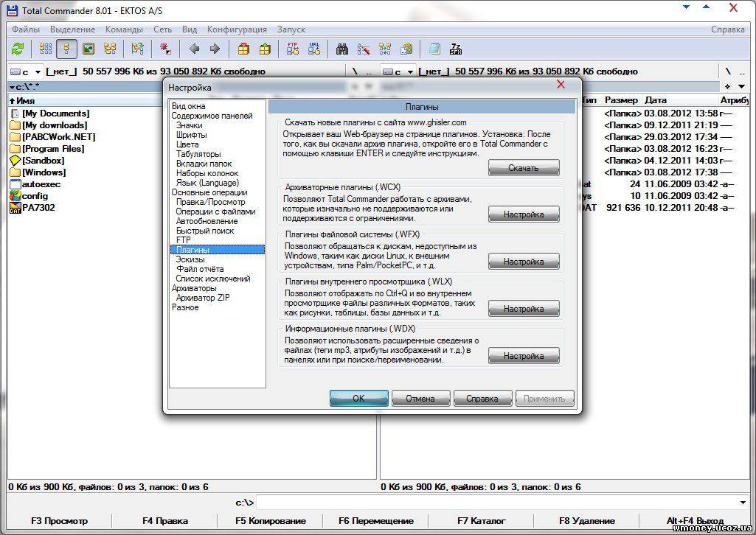Screen dimensions: 756x535
Task: Click the copy names to clipboard icon
Action: 406,49
